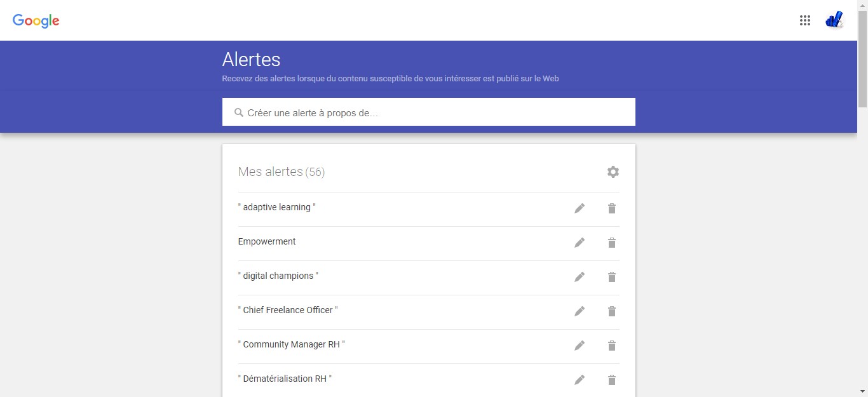Edit the Empowerment alert

pyautogui.click(x=580, y=243)
